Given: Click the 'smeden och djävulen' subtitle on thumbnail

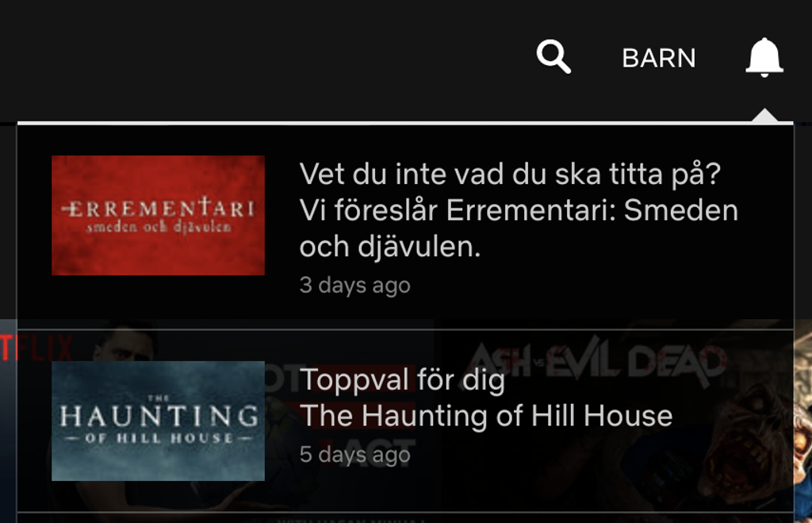Looking at the screenshot, I should [159, 227].
